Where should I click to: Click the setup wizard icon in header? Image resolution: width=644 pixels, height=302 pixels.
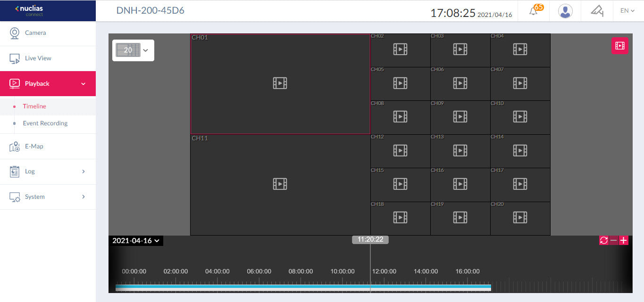[597, 11]
